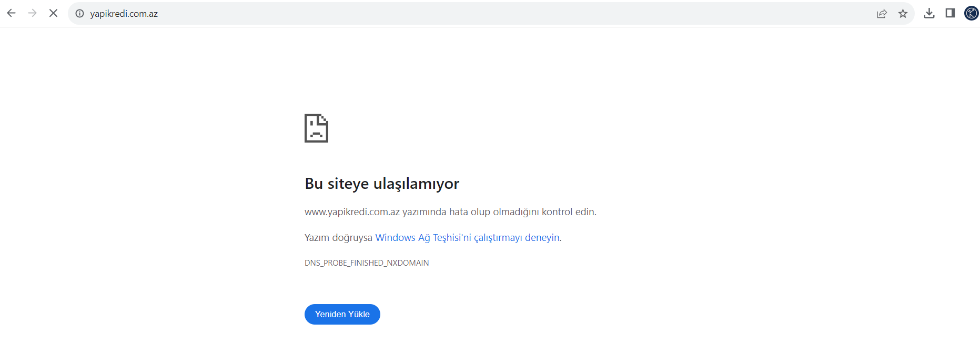
Task: Click the sad page error icon
Action: (316, 128)
